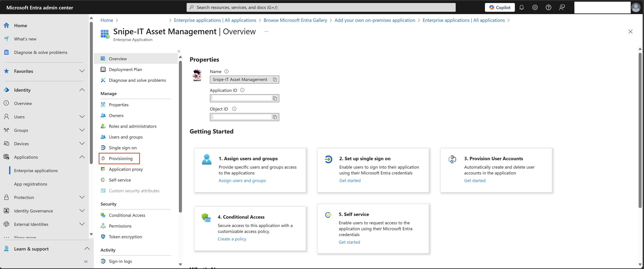644x269 pixels.
Task: Open the feedback icon in top bar
Action: pos(562,8)
